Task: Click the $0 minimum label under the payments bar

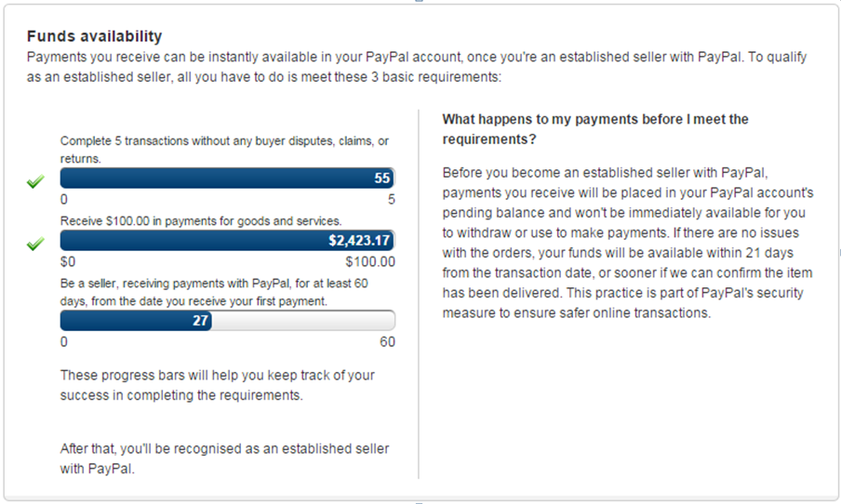Action: click(68, 262)
